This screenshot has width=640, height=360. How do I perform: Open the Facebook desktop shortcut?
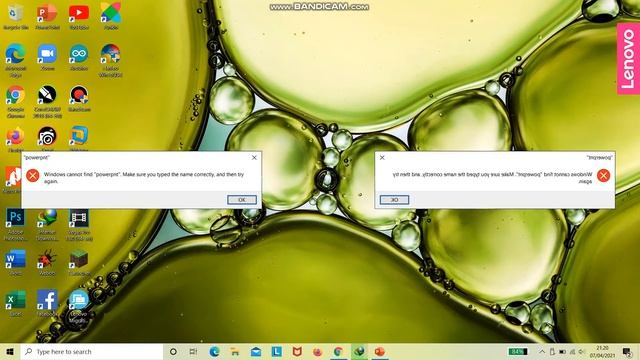tap(47, 303)
